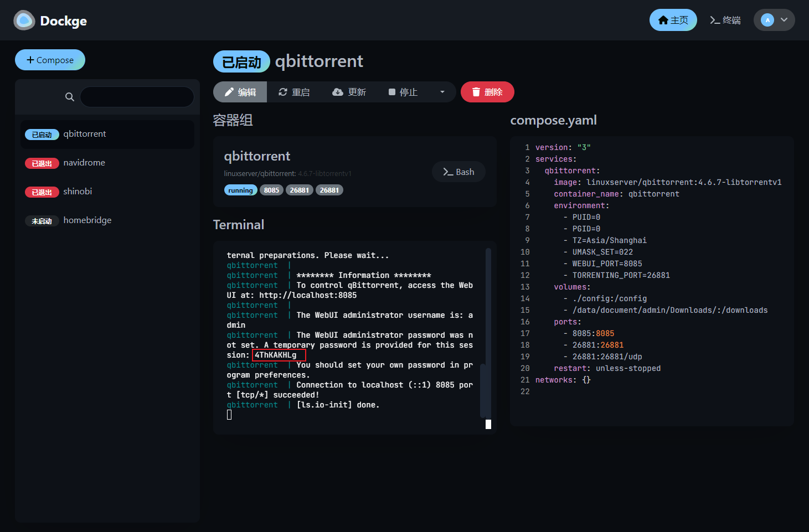This screenshot has height=532, width=809.
Task: Click the Dockge logo icon
Action: (24, 20)
